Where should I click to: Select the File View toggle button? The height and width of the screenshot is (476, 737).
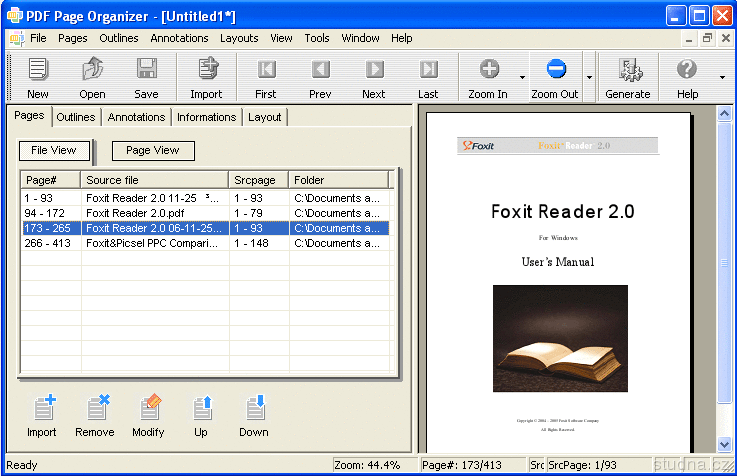pos(55,151)
